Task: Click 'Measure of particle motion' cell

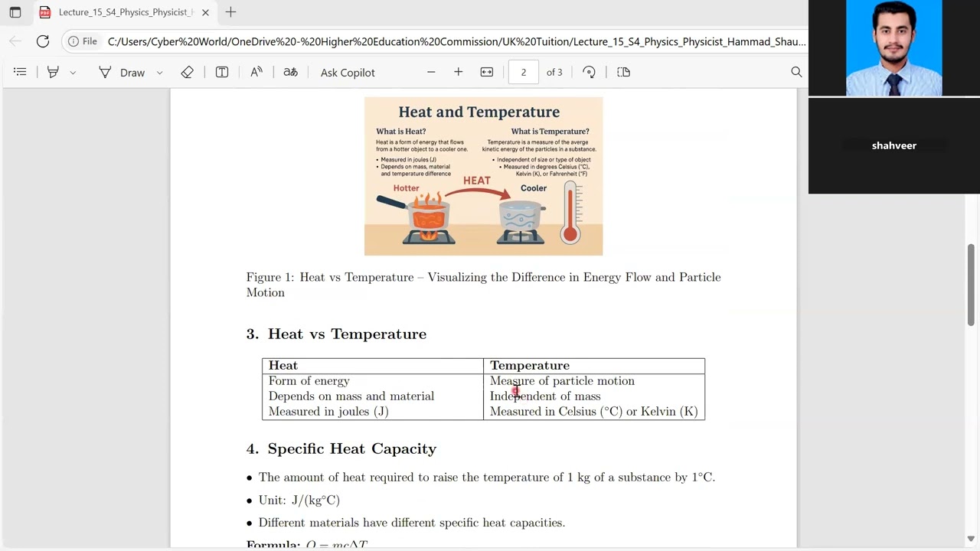Action: (x=562, y=380)
